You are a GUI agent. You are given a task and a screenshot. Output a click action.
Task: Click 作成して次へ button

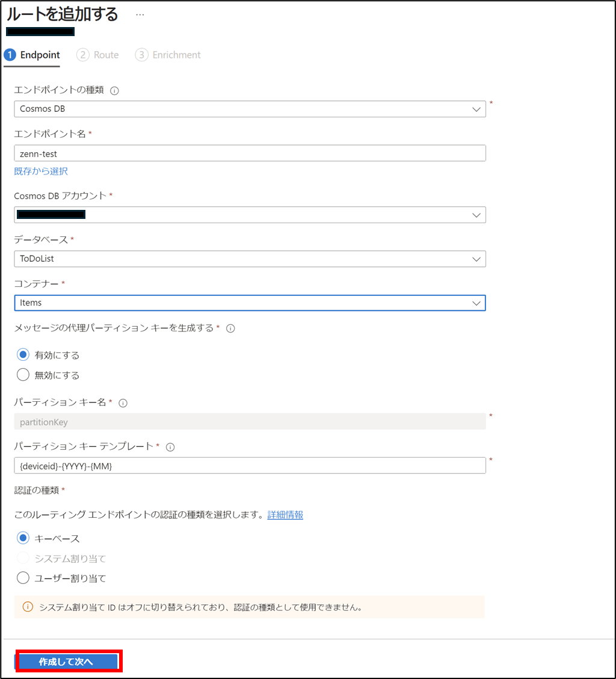(67, 661)
